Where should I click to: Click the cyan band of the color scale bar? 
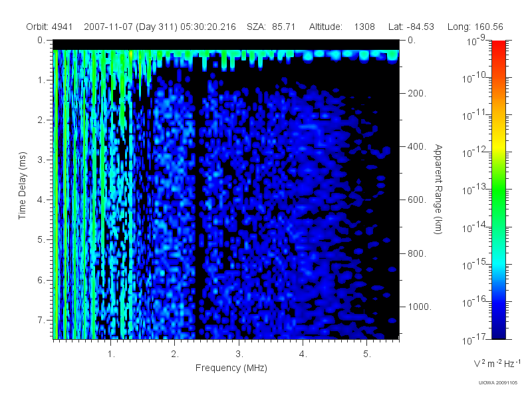[x=498, y=263]
